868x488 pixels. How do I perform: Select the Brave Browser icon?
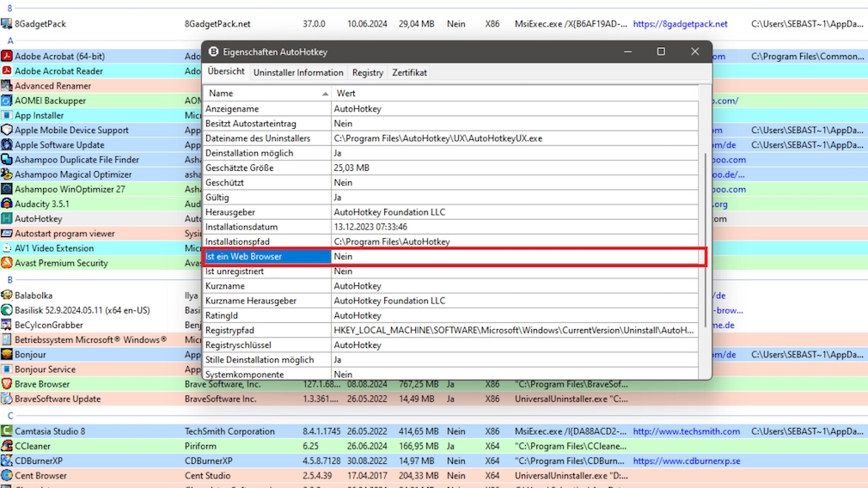7,384
